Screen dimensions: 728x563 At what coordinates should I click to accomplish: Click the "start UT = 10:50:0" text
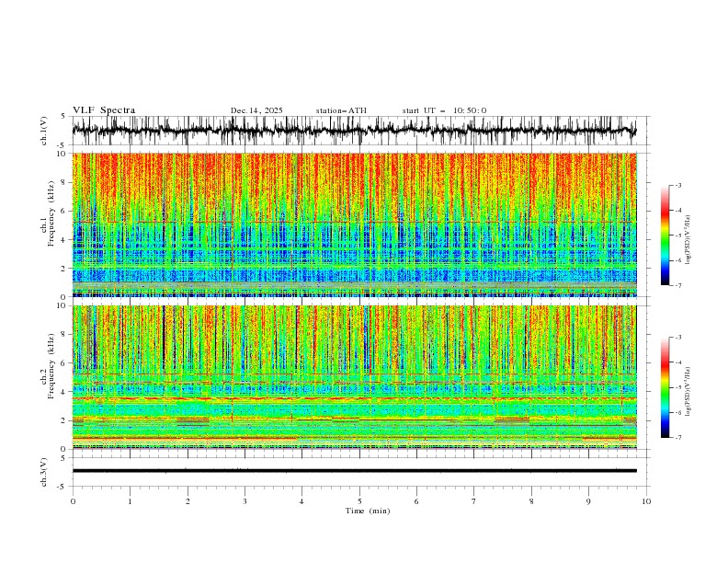(444, 110)
